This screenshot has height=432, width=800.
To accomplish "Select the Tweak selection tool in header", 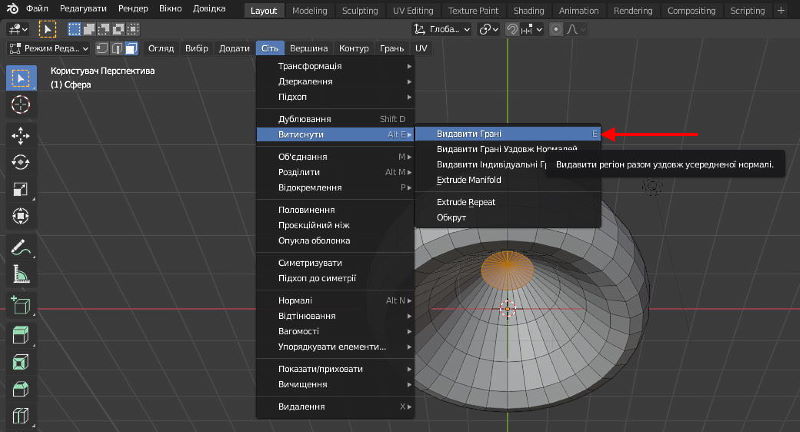I will tap(47, 30).
